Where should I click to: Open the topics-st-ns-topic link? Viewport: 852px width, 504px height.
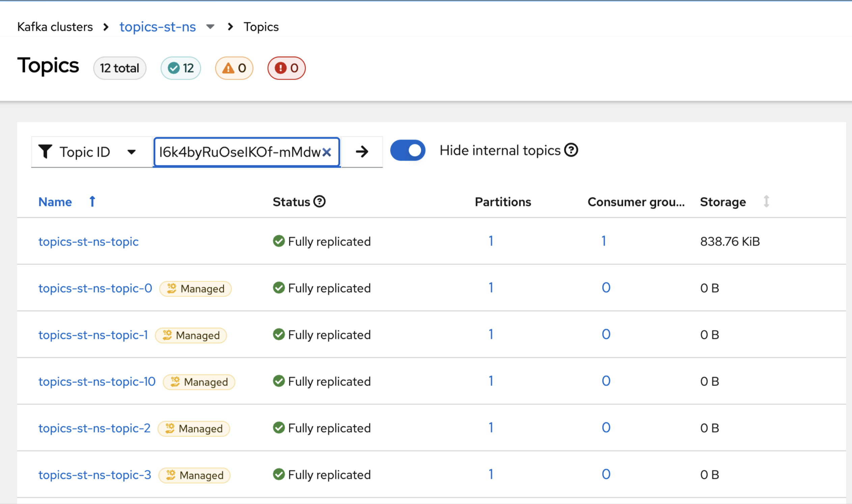[88, 242]
